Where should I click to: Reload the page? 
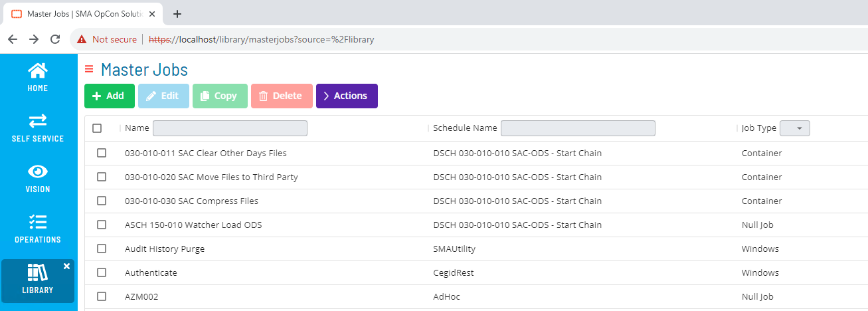[x=55, y=39]
